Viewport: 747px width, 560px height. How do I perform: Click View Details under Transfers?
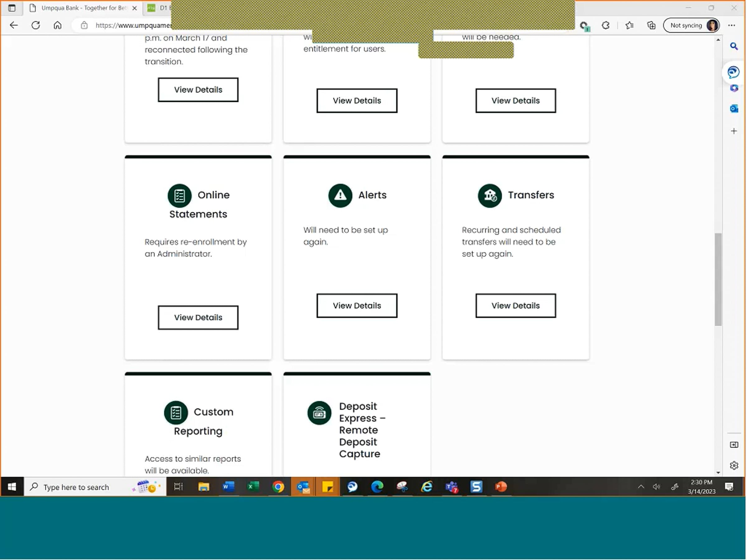(515, 306)
